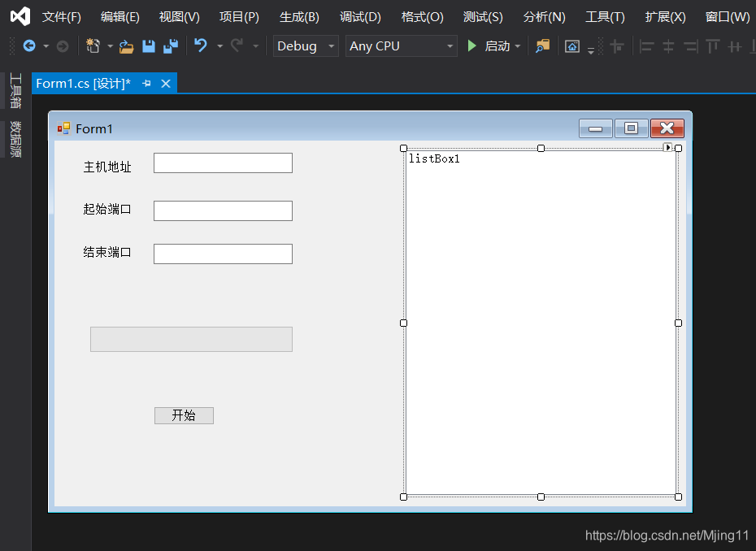This screenshot has height=551, width=756.
Task: Open the 数据源 side panel tab
Action: [x=15, y=139]
